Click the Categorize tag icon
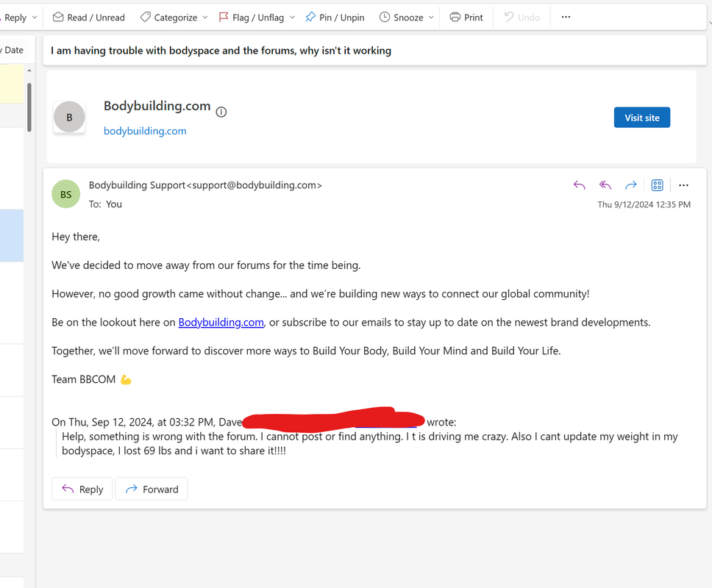Image resolution: width=712 pixels, height=588 pixels. click(x=146, y=17)
